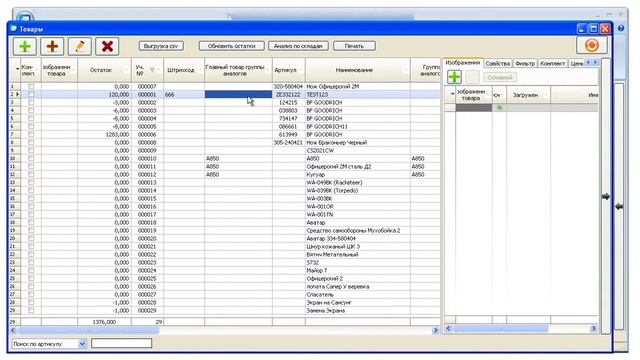Click tab scroll right arrow
This screenshot has height=360, width=640.
coord(595,62)
